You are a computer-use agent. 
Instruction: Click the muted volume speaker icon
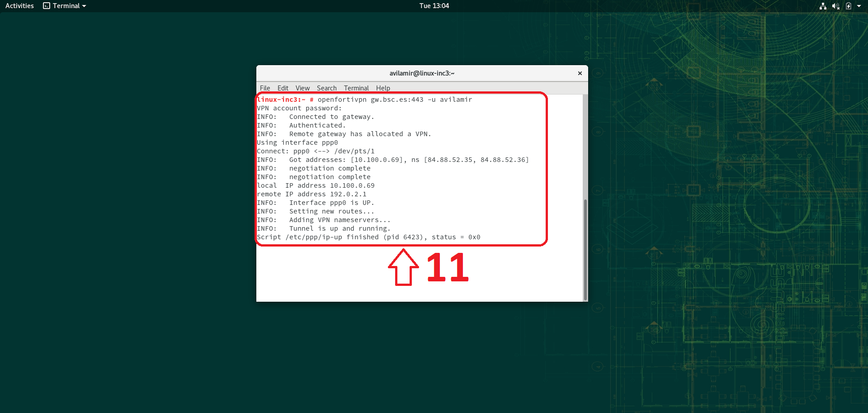tap(835, 6)
